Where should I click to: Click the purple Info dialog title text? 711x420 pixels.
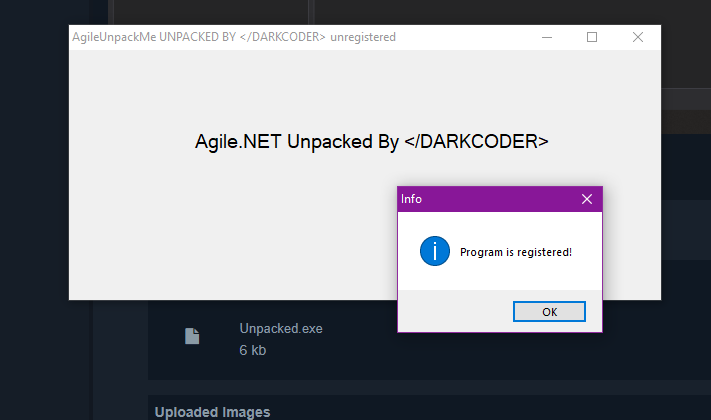pos(411,199)
